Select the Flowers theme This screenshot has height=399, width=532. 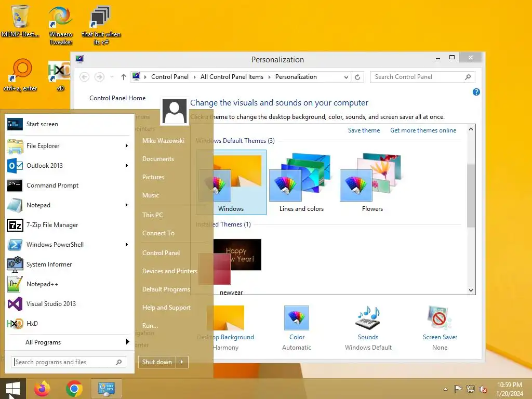tap(372, 182)
